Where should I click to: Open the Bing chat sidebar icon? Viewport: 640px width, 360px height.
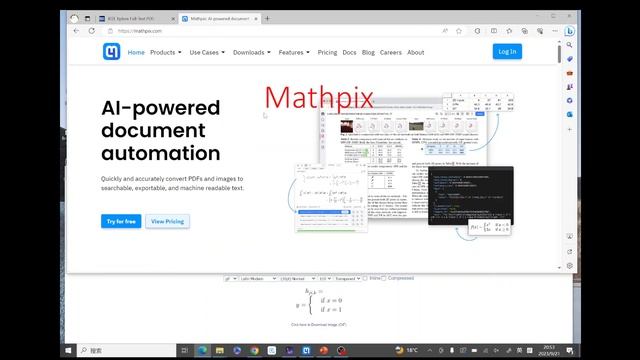coord(570,31)
